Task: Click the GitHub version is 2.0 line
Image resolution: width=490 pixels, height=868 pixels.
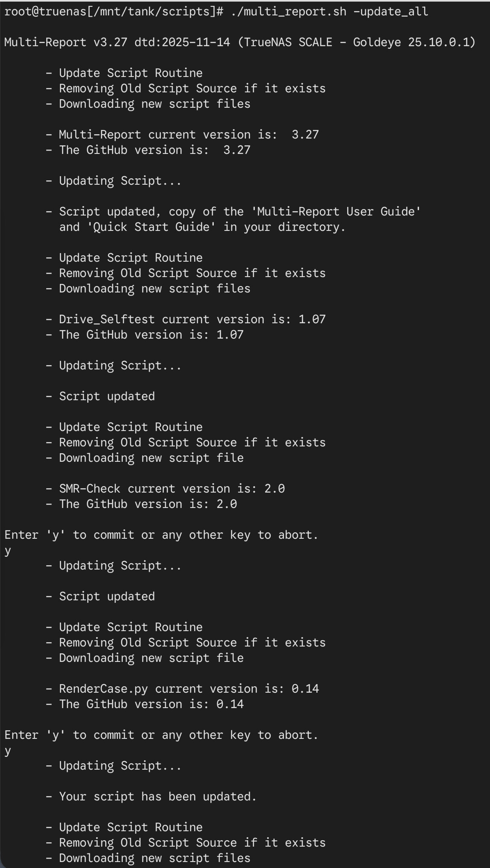Action: click(148, 504)
